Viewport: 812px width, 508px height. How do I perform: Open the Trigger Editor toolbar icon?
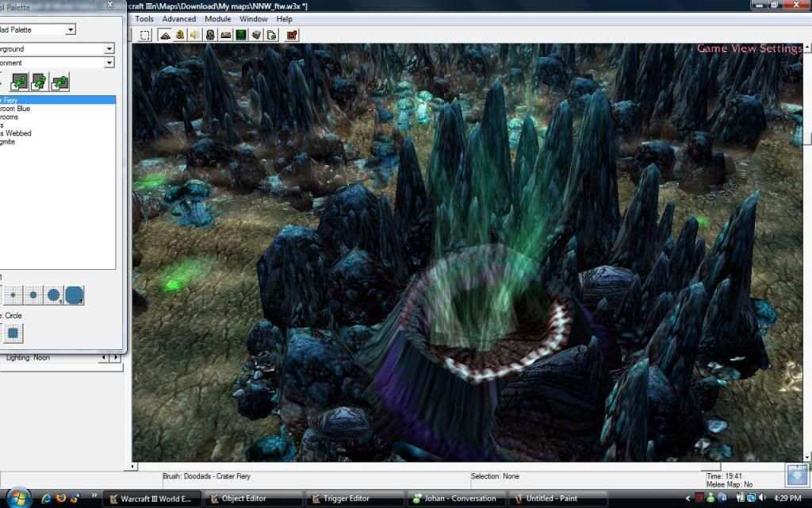(180, 35)
